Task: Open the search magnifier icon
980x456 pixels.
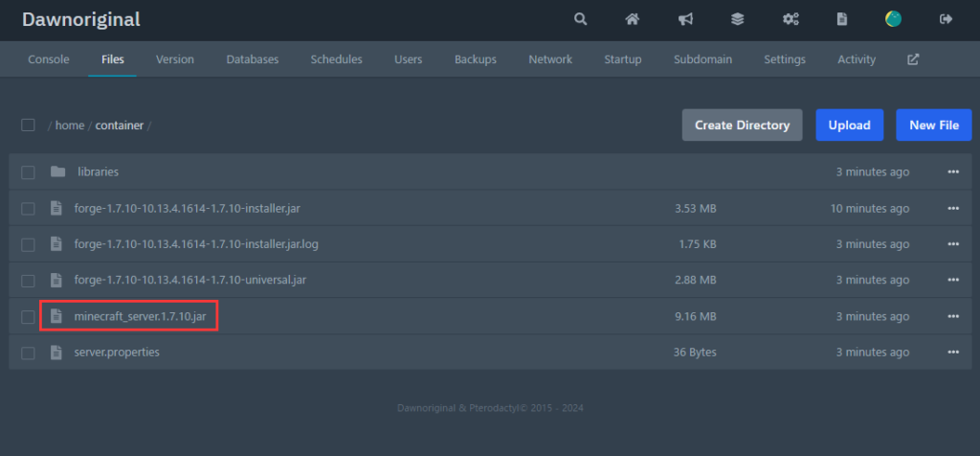Action: tap(581, 19)
